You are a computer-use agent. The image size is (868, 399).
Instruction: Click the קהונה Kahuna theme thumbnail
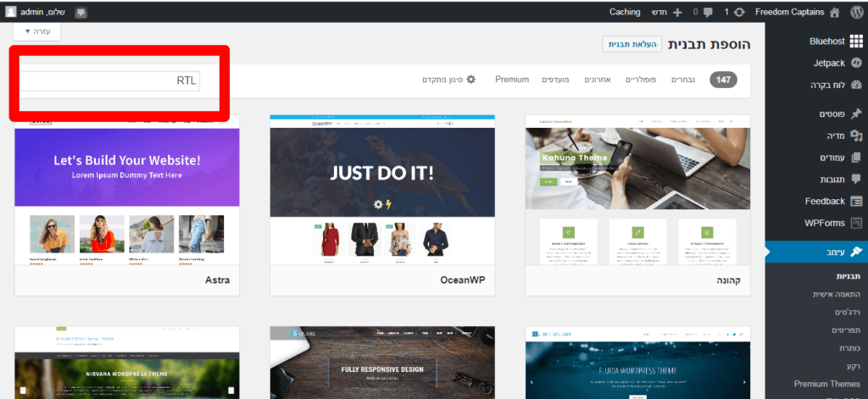(x=637, y=190)
